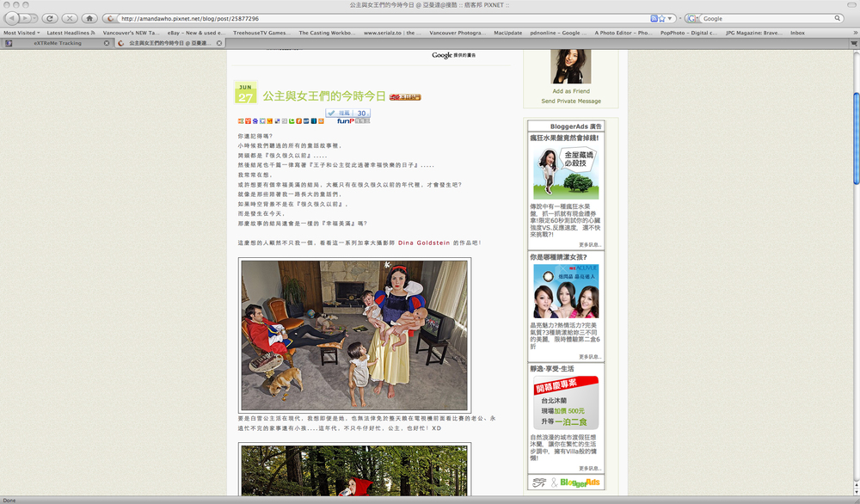This screenshot has height=504, width=860.
Task: Close the eXTReMe Tracking tab
Action: (107, 43)
